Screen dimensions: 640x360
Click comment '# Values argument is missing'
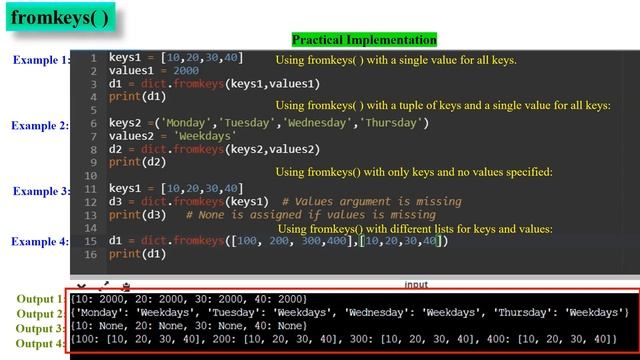pos(372,202)
